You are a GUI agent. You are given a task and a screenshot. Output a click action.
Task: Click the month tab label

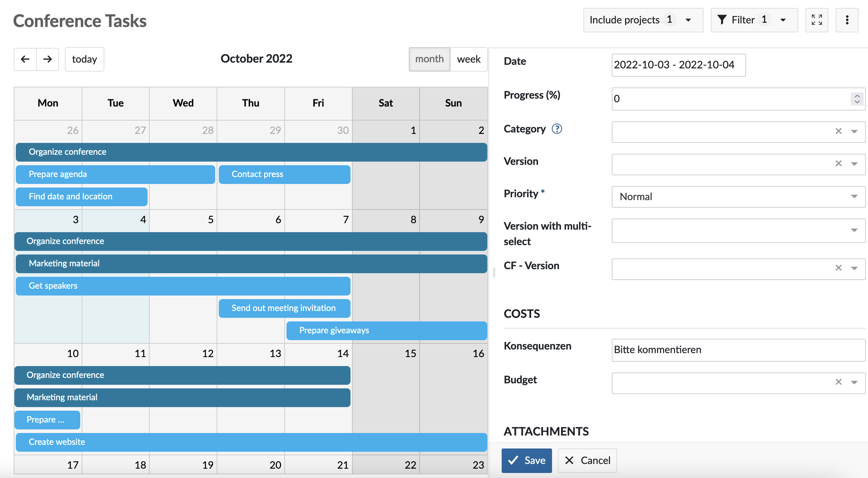pos(429,59)
